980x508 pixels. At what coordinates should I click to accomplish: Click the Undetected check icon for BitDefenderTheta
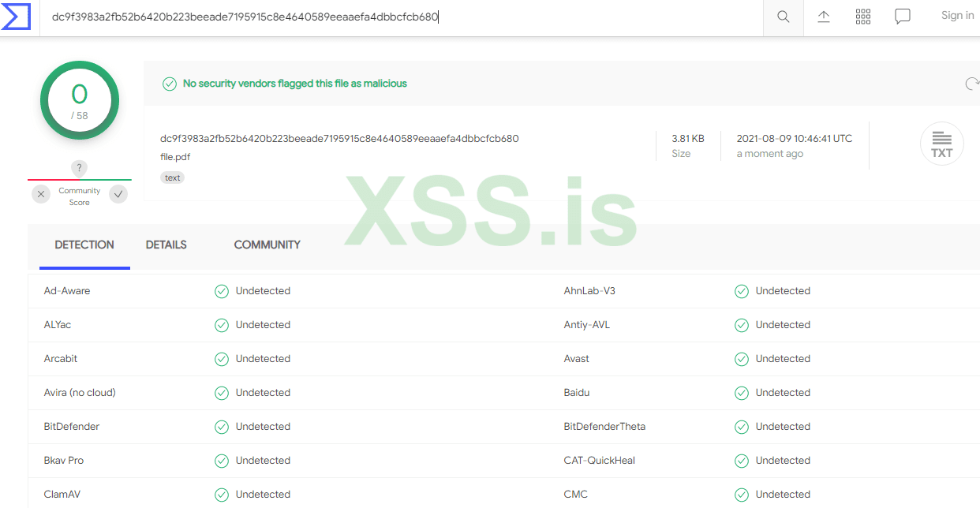pyautogui.click(x=742, y=428)
